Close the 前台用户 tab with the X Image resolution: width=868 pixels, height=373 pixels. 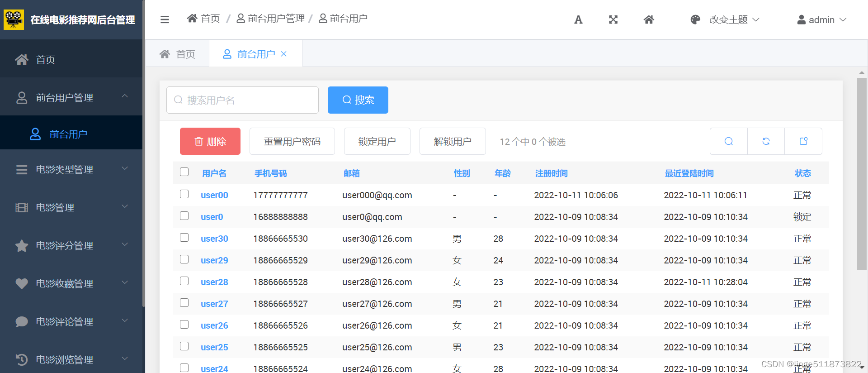click(x=283, y=54)
